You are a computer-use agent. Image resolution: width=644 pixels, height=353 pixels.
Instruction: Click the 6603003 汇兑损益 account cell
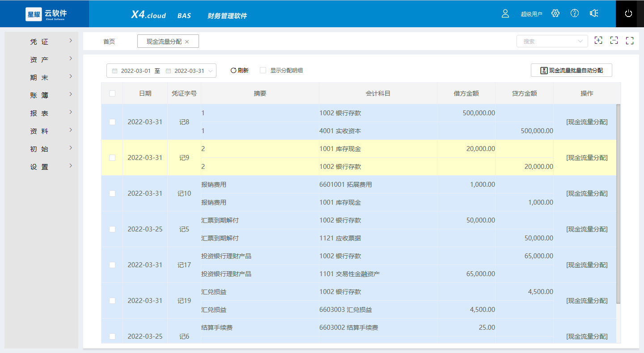(x=378, y=310)
